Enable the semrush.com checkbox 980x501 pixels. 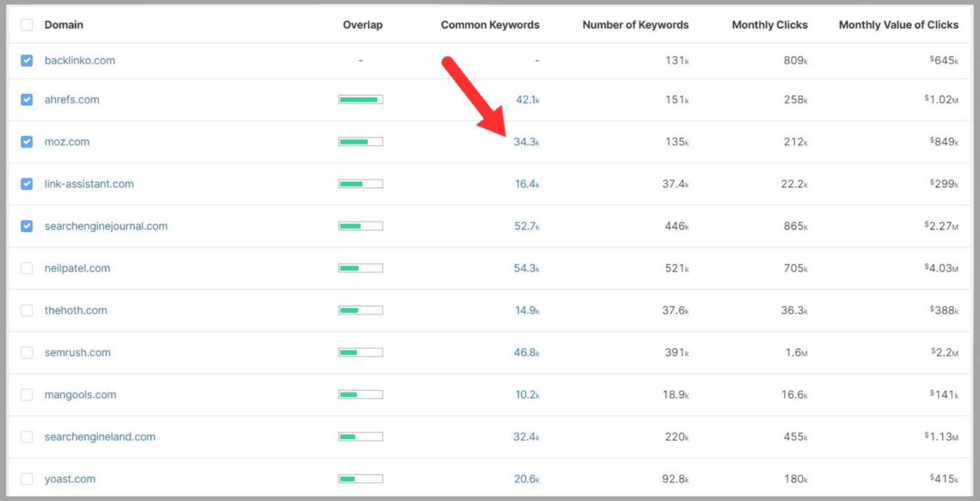(27, 353)
